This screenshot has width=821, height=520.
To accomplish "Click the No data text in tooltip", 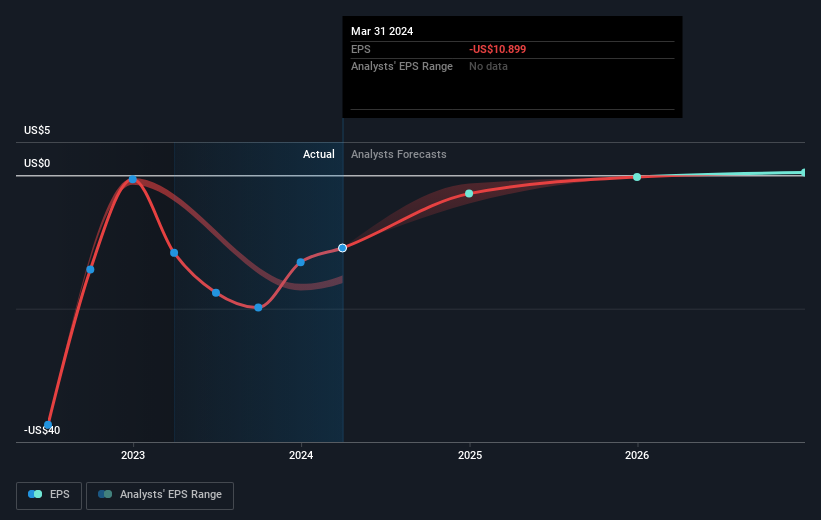I will [x=488, y=67].
